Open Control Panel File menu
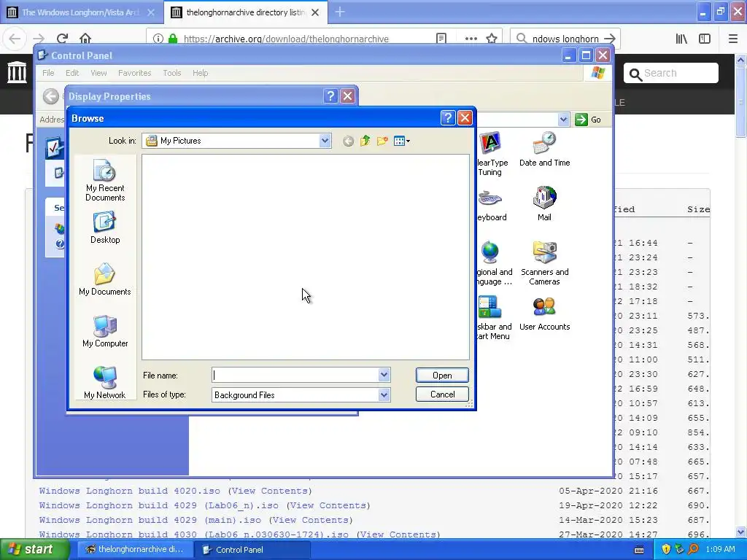747x560 pixels. coord(48,73)
